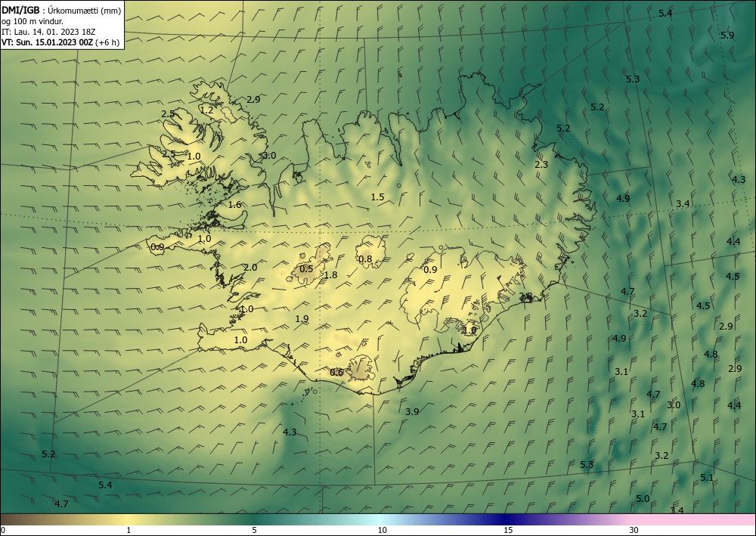The image size is (756, 536).
Task: Click the 1.6 precipitation value
Action: [x=234, y=205]
